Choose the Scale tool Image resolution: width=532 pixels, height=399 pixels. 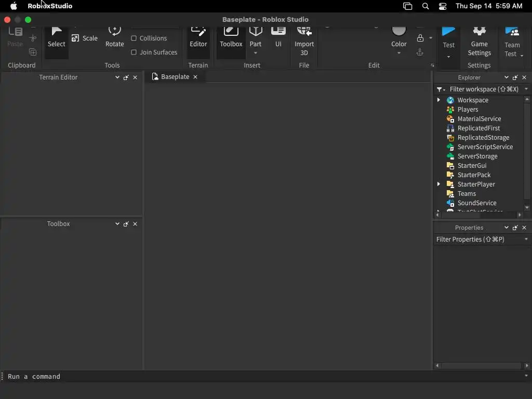tap(85, 38)
